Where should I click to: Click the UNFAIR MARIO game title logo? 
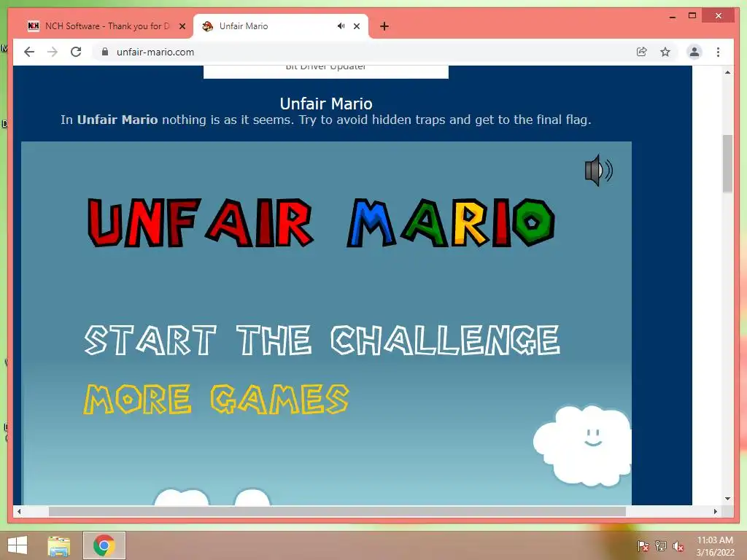point(321,222)
